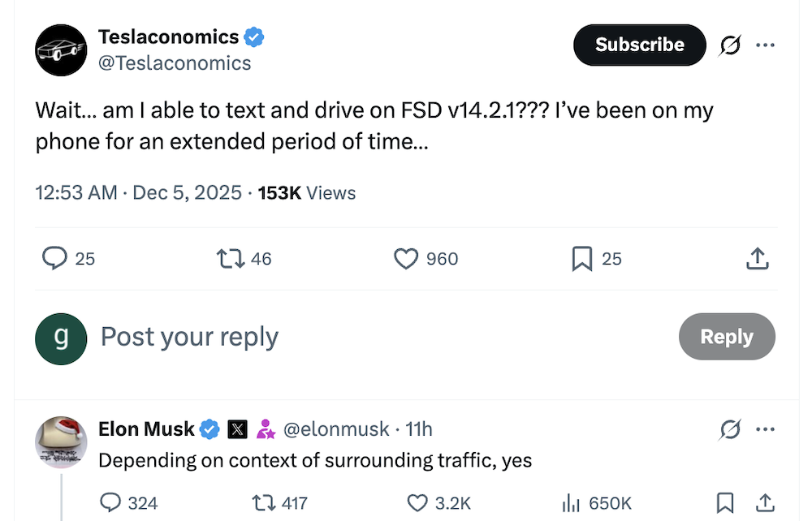Open Grok icon beside Subscribe button
This screenshot has width=812, height=521.
730,45
